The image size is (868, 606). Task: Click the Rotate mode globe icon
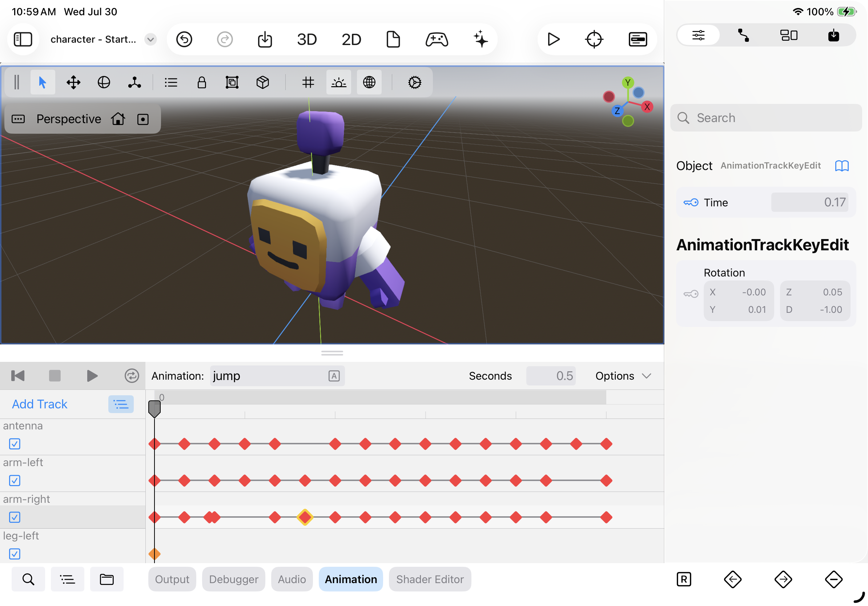click(x=104, y=82)
